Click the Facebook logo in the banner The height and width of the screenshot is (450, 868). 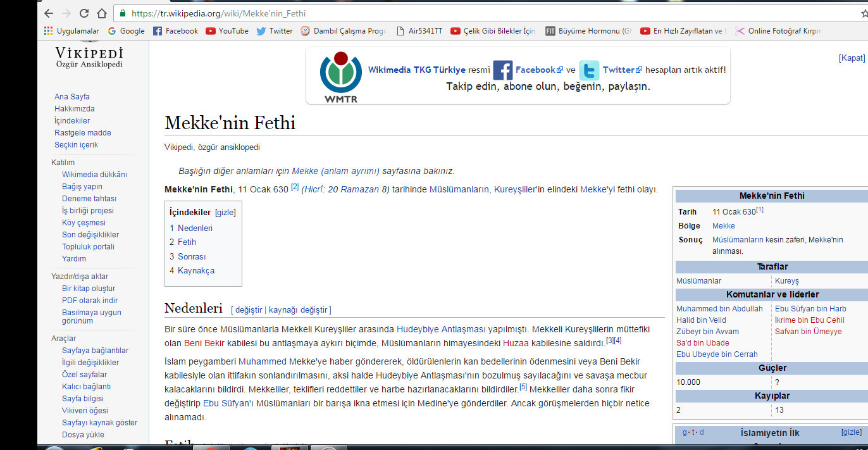point(502,70)
